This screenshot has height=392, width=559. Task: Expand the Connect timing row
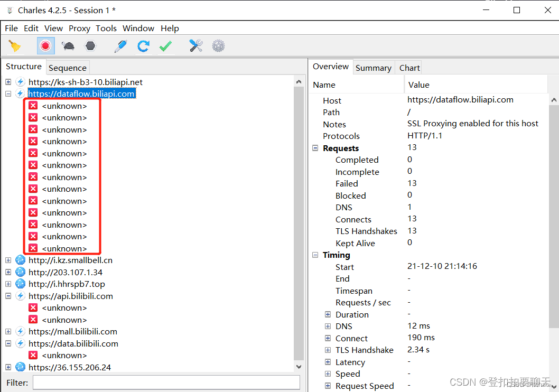point(328,338)
